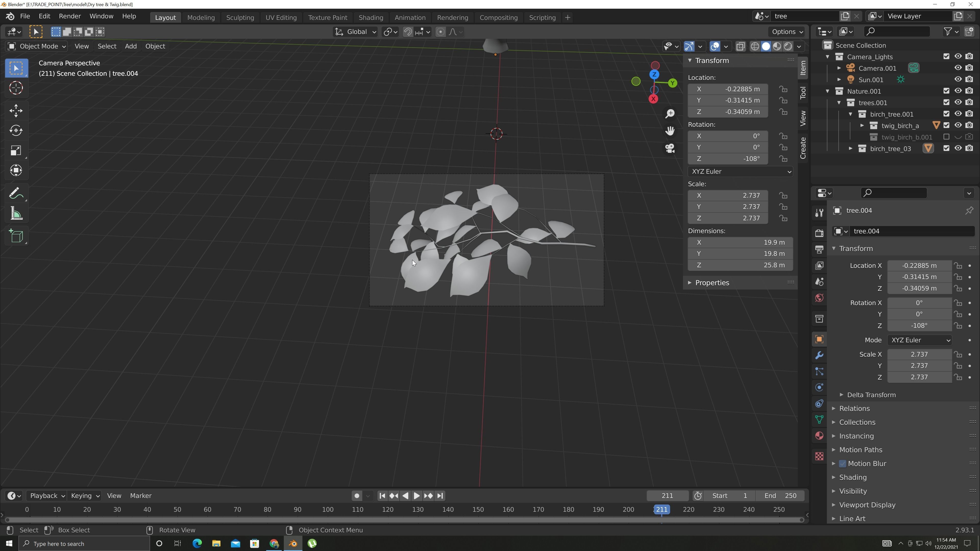Disable Nature.001 render visibility camera toggle
The image size is (980, 551).
click(x=969, y=91)
